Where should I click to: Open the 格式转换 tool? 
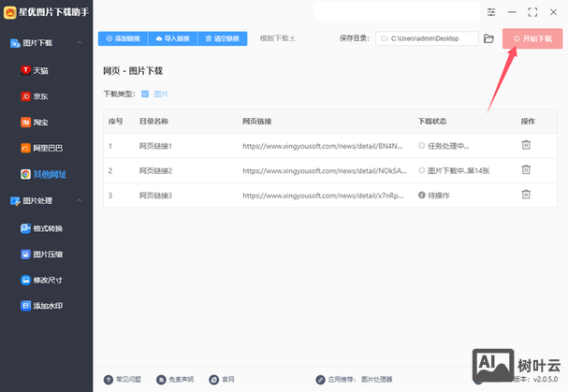click(42, 228)
